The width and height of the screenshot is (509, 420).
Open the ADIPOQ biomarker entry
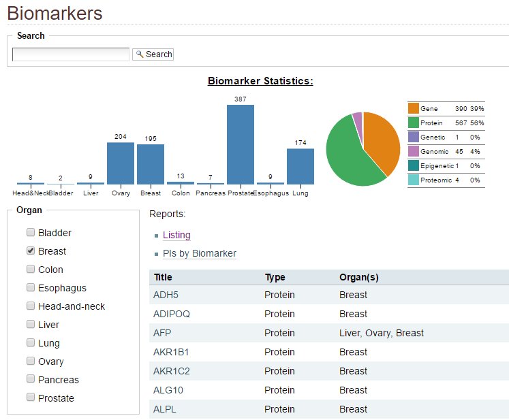pyautogui.click(x=172, y=314)
